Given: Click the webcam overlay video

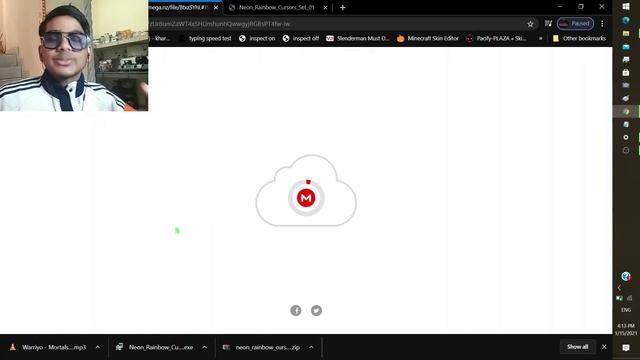Looking at the screenshot, I should pyautogui.click(x=74, y=56).
